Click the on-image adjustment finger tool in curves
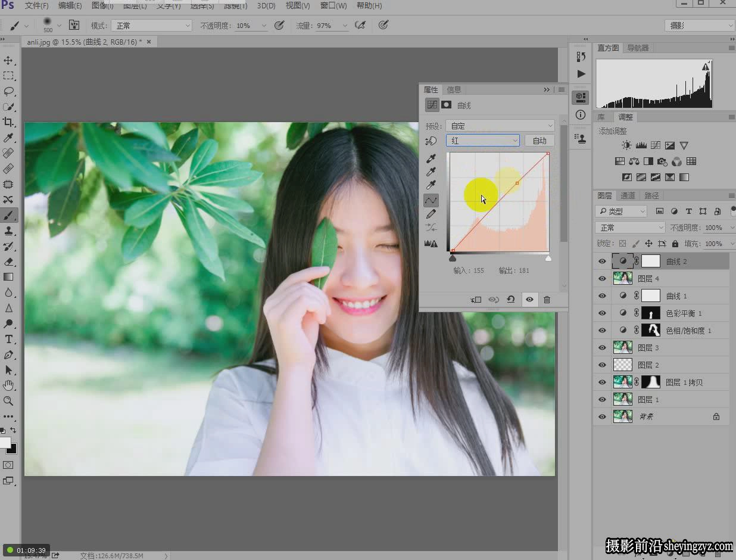This screenshot has height=560, width=736. pos(431,141)
